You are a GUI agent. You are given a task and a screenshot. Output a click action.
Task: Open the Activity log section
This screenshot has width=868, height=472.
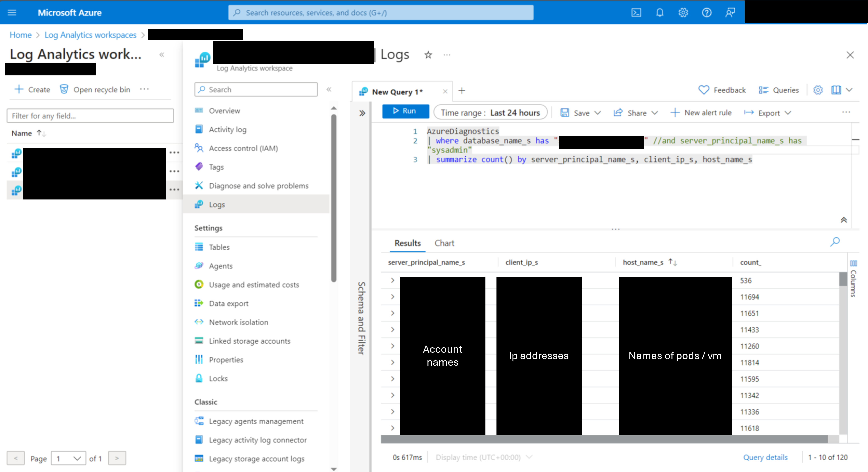tap(227, 129)
